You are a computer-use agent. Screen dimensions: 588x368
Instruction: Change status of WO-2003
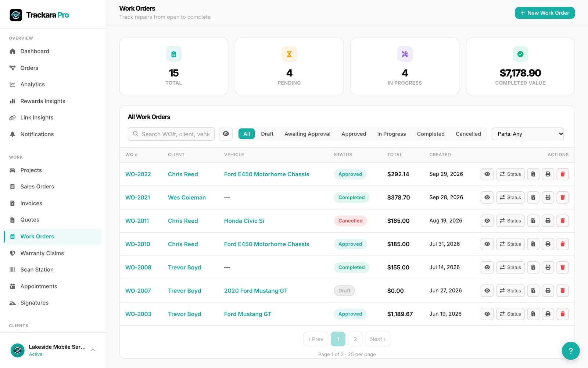pyautogui.click(x=510, y=314)
